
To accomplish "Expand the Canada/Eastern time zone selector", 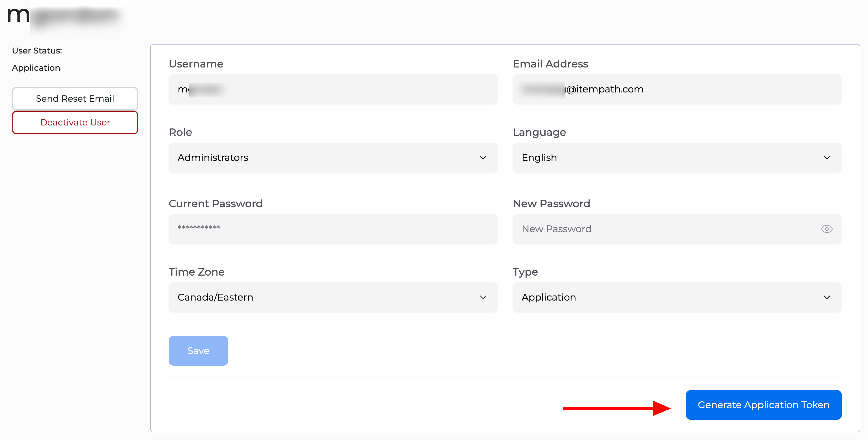I will point(333,297).
